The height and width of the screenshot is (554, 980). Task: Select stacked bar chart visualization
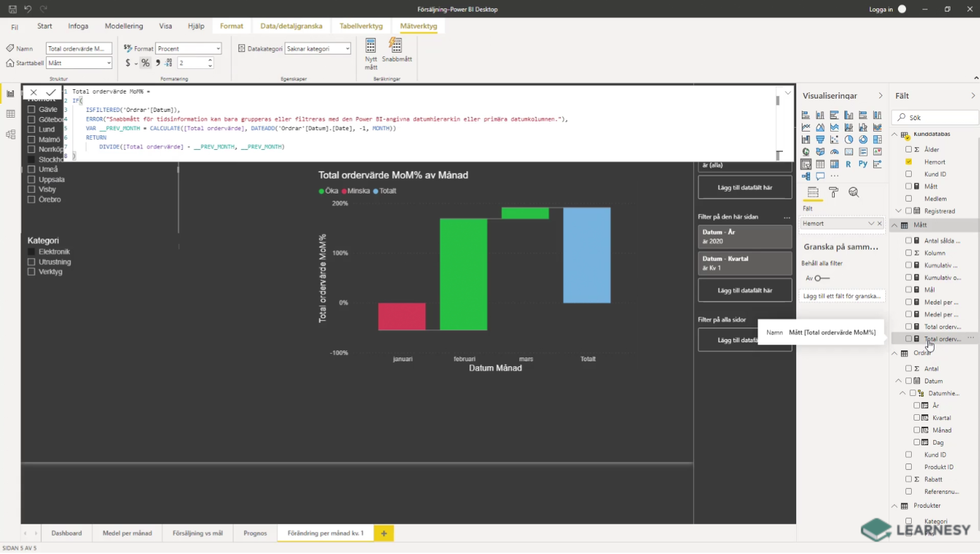click(x=806, y=115)
